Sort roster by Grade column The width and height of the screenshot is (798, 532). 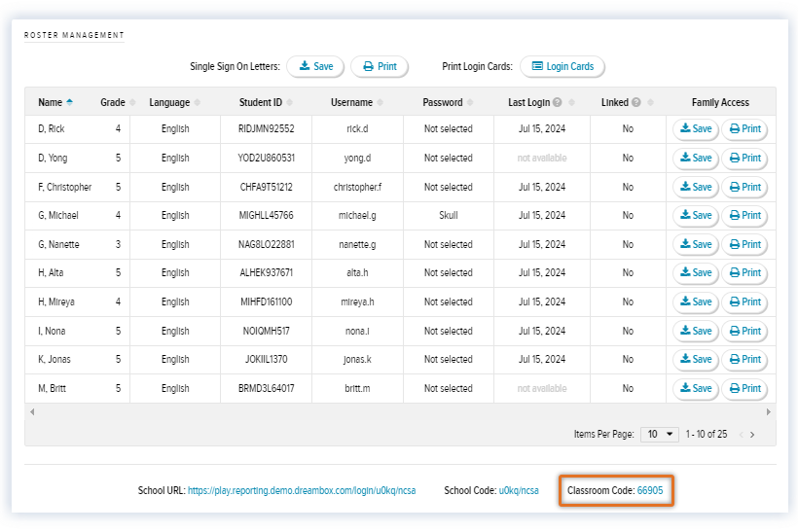click(x=113, y=102)
